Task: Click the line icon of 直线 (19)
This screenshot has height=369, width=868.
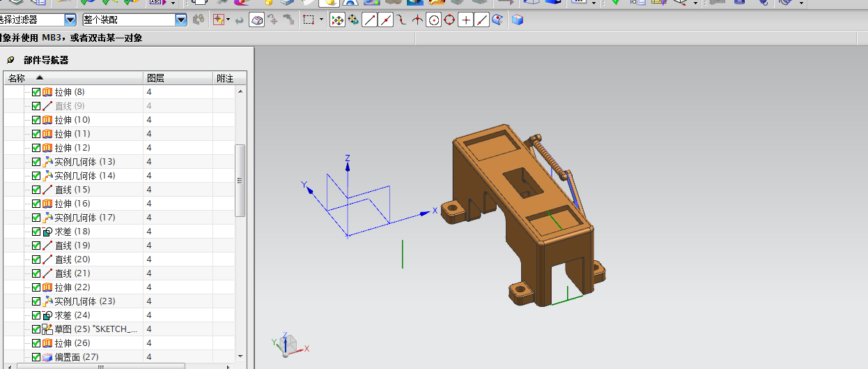Action: click(48, 246)
